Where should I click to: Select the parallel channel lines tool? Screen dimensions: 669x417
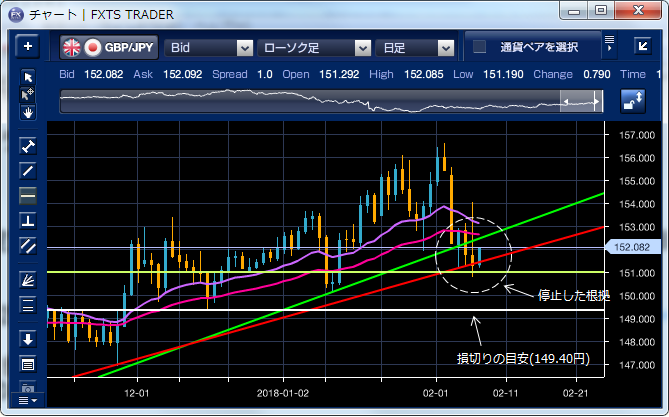click(28, 246)
